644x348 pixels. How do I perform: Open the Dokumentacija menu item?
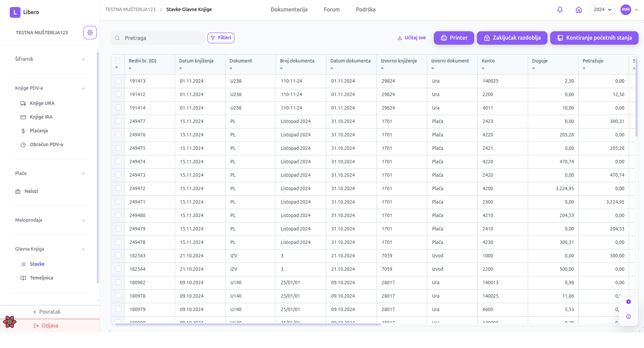tap(289, 10)
